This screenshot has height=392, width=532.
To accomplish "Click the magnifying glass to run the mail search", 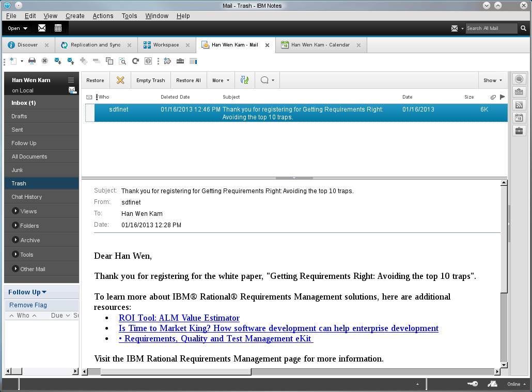I will coord(523,28).
